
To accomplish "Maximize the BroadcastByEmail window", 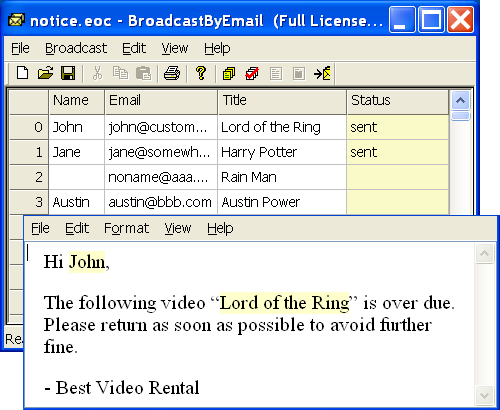I will click(x=431, y=20).
